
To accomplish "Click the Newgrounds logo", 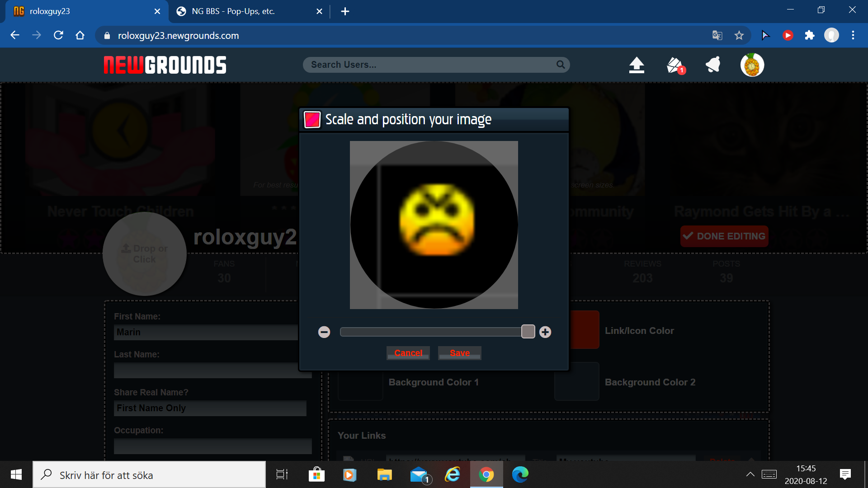I will [165, 65].
